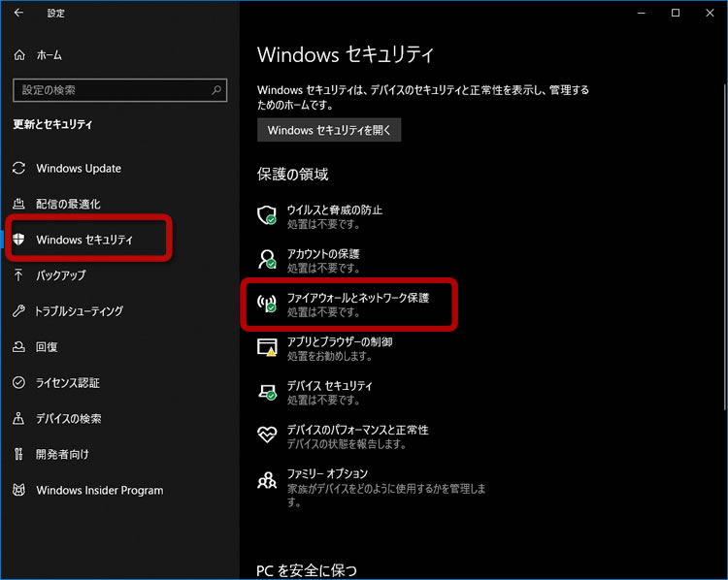
Task: Click the family options people icon
Action: [x=267, y=480]
